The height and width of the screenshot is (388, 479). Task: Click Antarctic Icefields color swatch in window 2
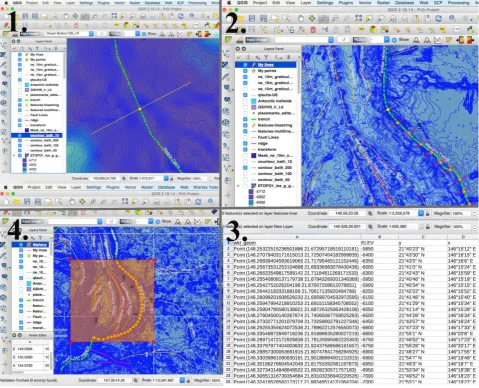point(253,101)
